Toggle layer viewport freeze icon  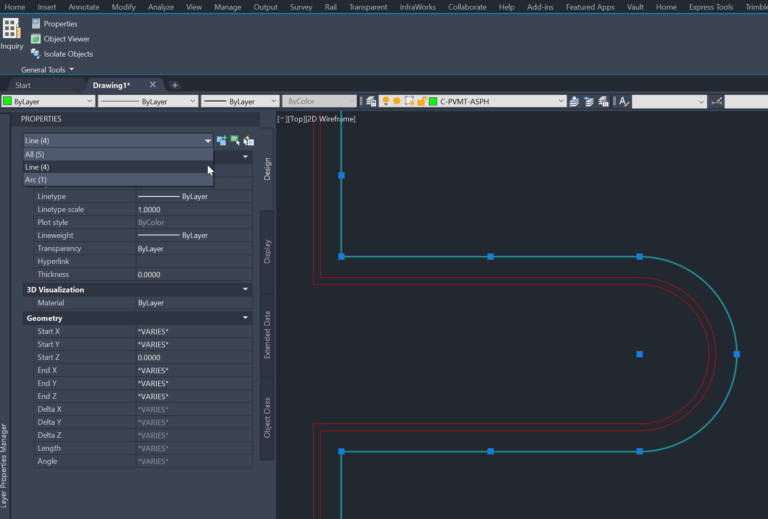click(x=409, y=101)
